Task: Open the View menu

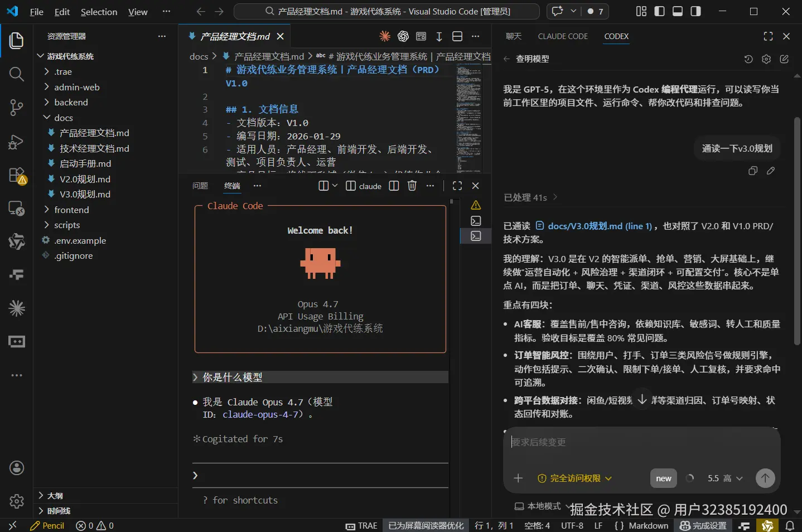Action: coord(138,12)
